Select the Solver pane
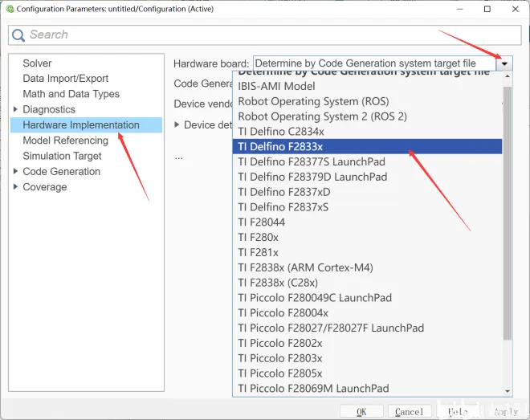This screenshot has height=420, width=530. [37, 63]
